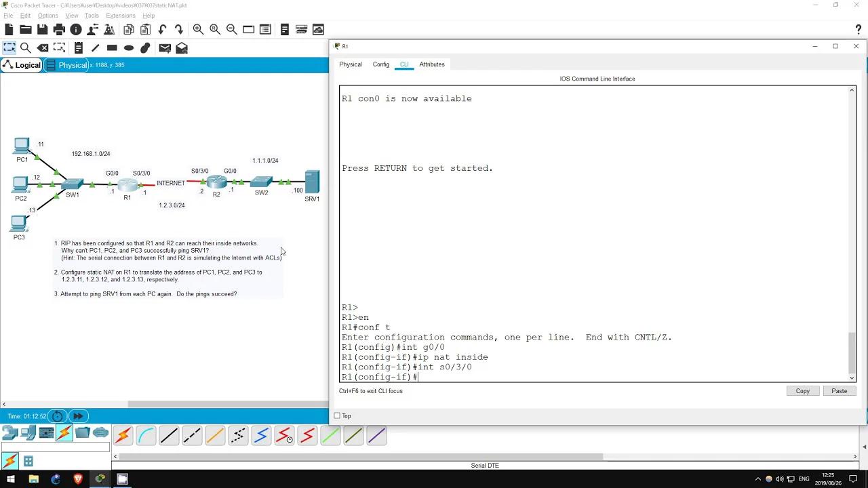Viewport: 868px width, 488px height.
Task: Select the Draw Rectangle tool
Action: 111,47
